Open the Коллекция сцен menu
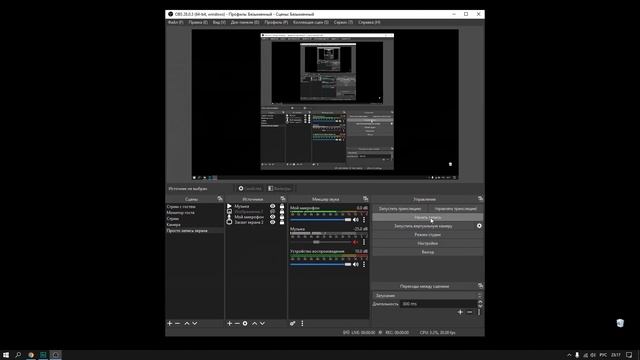Screen dimensions: 640x360 [311, 22]
